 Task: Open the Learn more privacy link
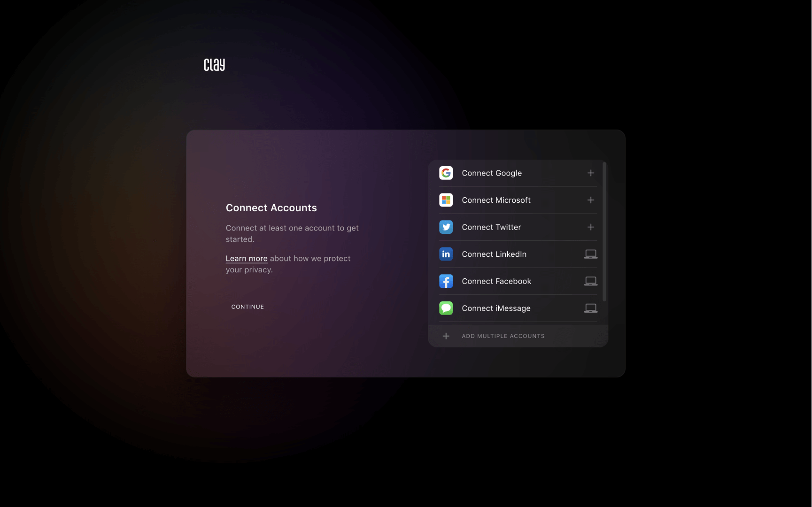247,259
